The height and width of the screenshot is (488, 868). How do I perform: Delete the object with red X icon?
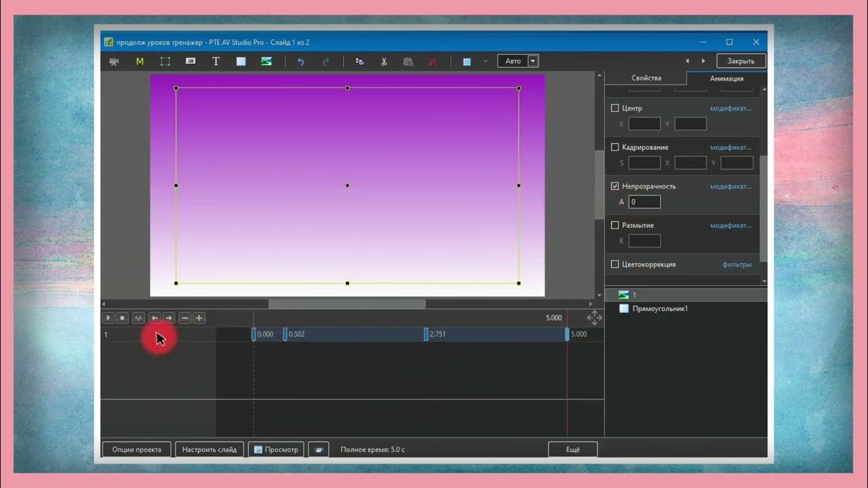click(x=433, y=61)
